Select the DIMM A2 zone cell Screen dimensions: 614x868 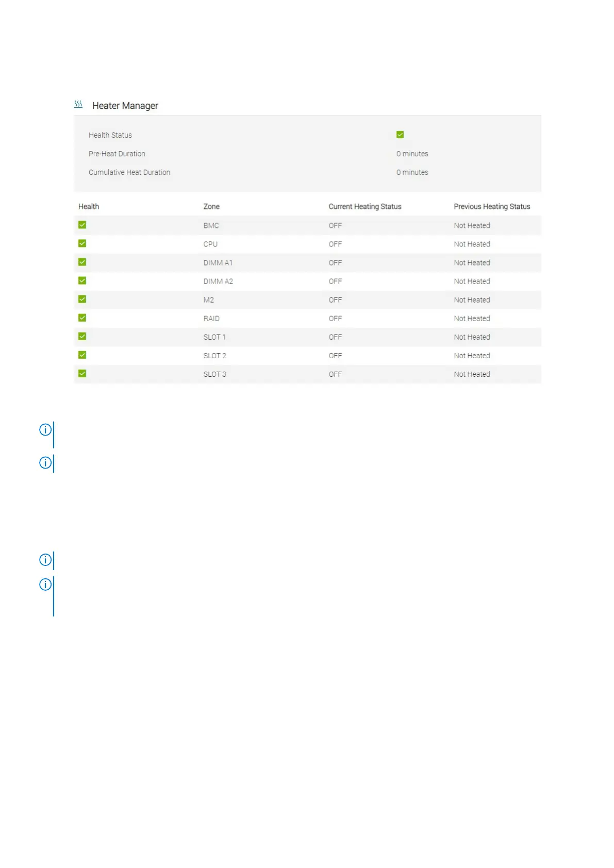pos(218,281)
